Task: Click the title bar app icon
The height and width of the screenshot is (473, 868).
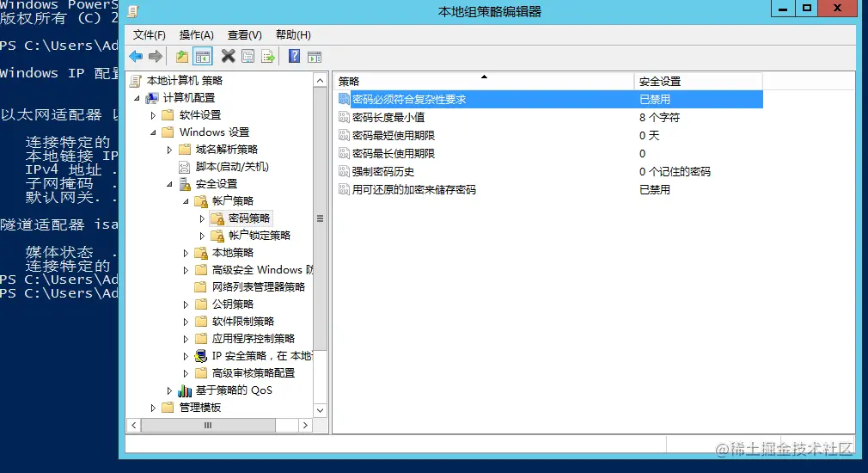Action: point(133,11)
